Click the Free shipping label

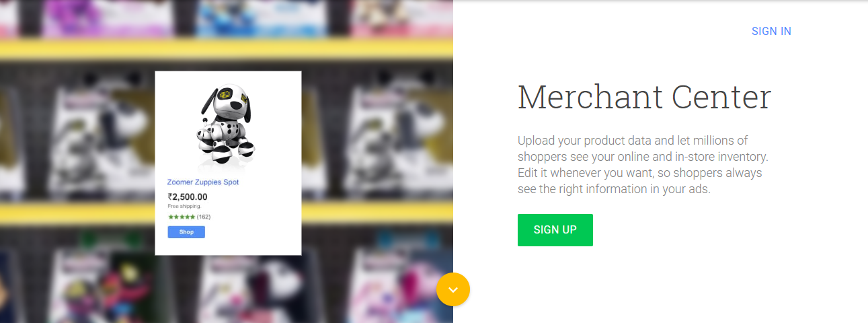184,207
